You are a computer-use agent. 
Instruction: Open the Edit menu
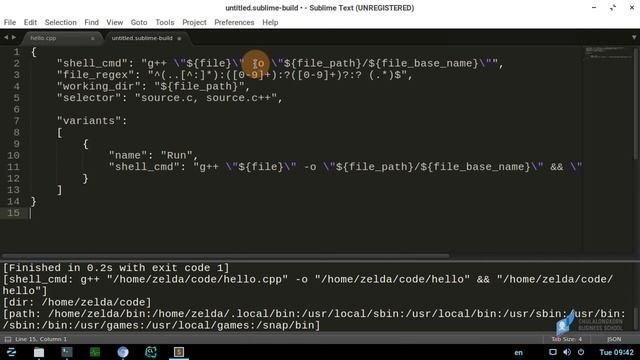tap(30, 22)
